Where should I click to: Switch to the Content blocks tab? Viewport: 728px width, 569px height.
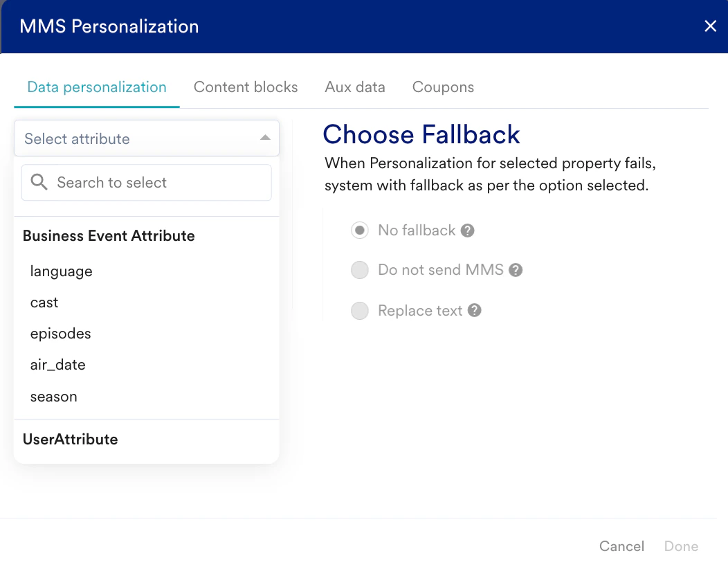click(246, 87)
